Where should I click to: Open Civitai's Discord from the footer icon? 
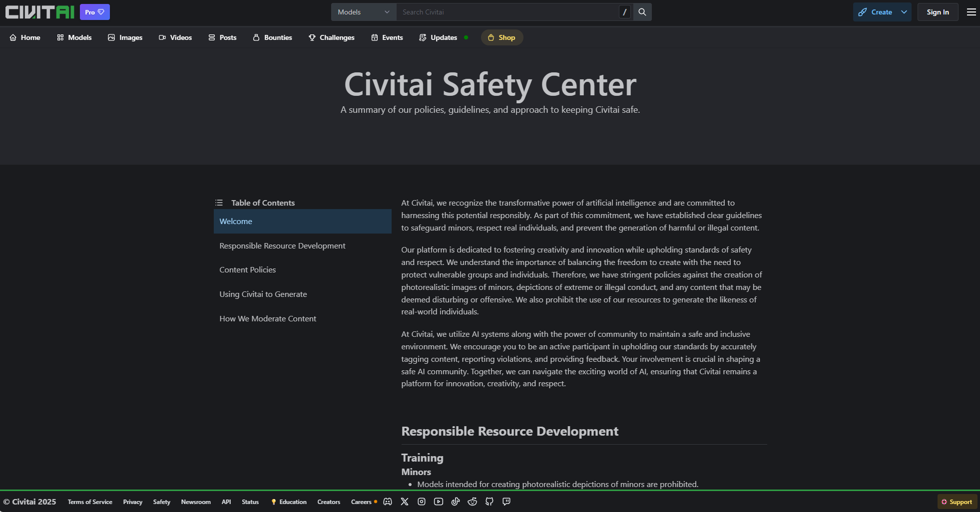pyautogui.click(x=388, y=502)
